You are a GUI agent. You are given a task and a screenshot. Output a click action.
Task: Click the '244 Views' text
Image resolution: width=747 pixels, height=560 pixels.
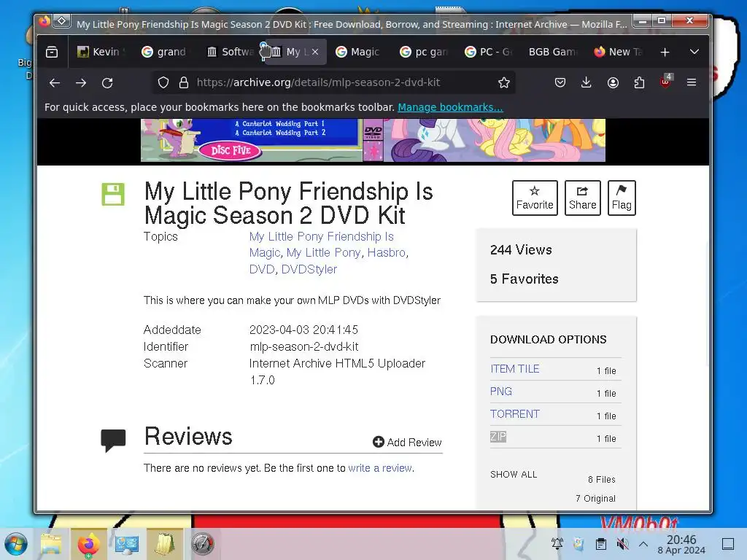[x=521, y=250]
